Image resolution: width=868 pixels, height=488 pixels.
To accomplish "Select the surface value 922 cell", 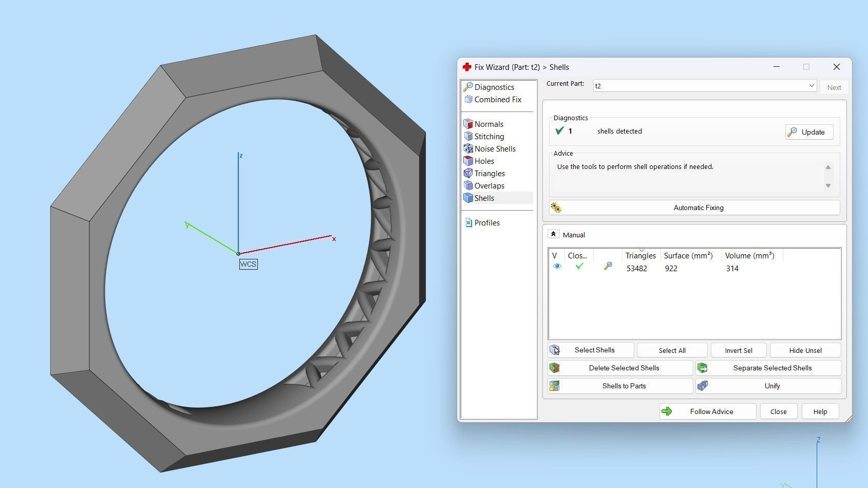I will click(671, 269).
